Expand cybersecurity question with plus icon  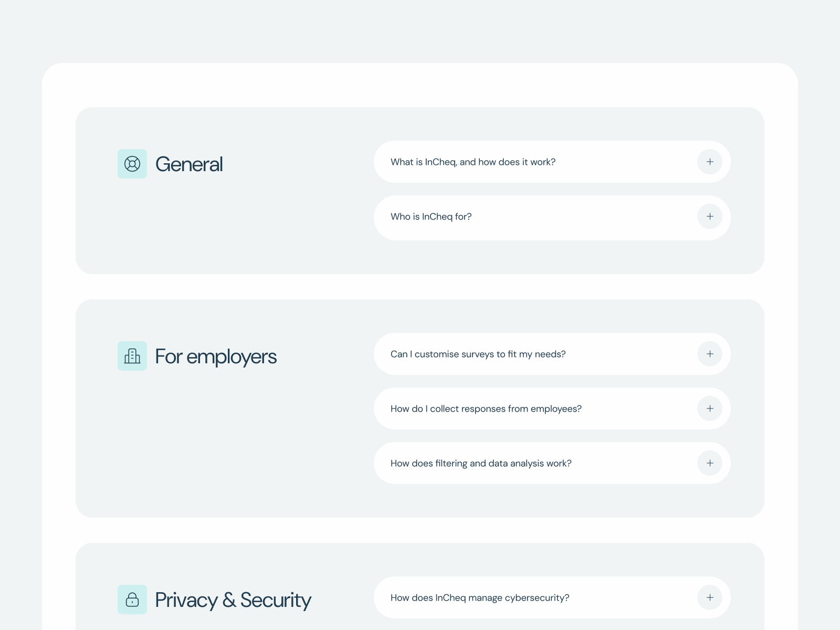pyautogui.click(x=710, y=597)
